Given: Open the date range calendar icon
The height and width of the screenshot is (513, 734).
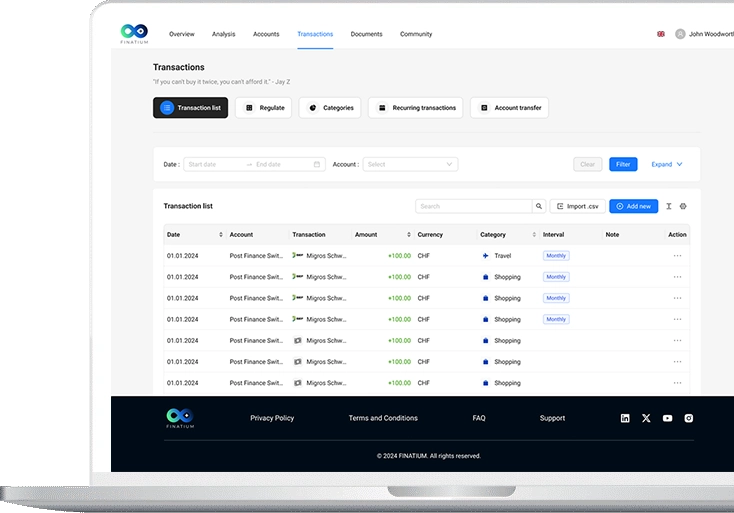Looking at the screenshot, I should coord(317,164).
